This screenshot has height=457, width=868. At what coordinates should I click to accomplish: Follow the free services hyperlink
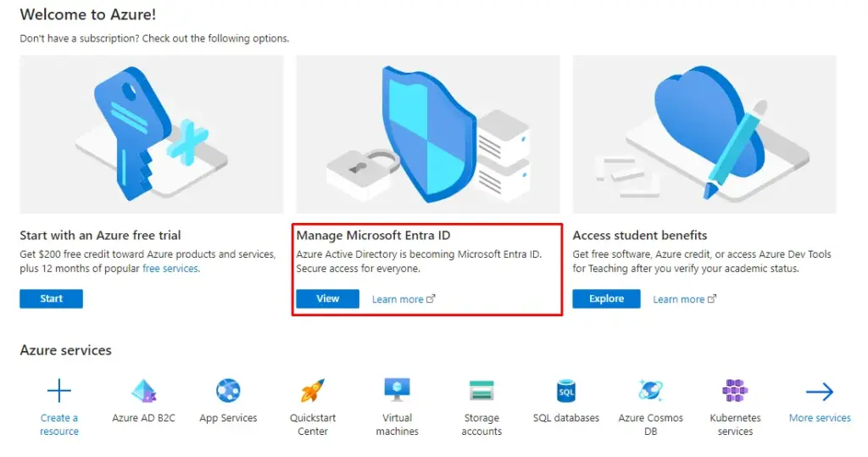tap(170, 269)
